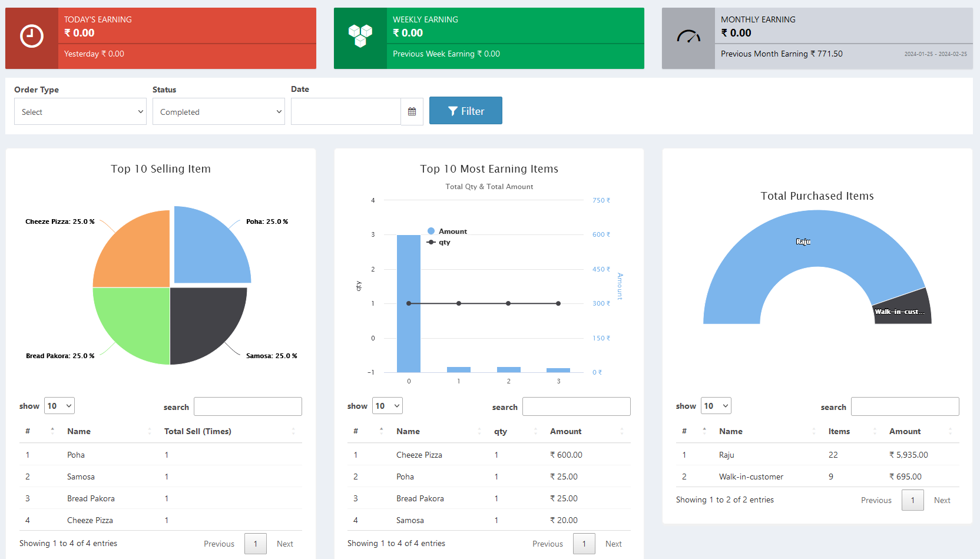Sort Most Earning table by qty column

[x=501, y=431]
